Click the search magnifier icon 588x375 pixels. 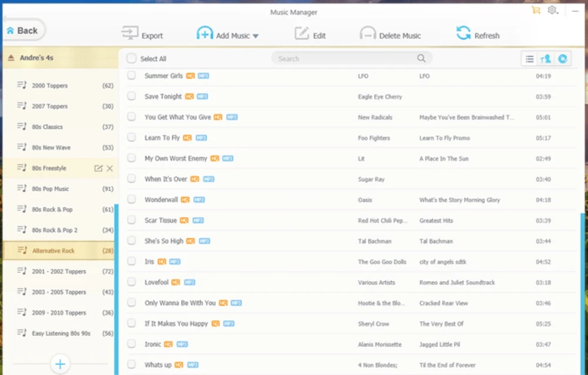(421, 58)
